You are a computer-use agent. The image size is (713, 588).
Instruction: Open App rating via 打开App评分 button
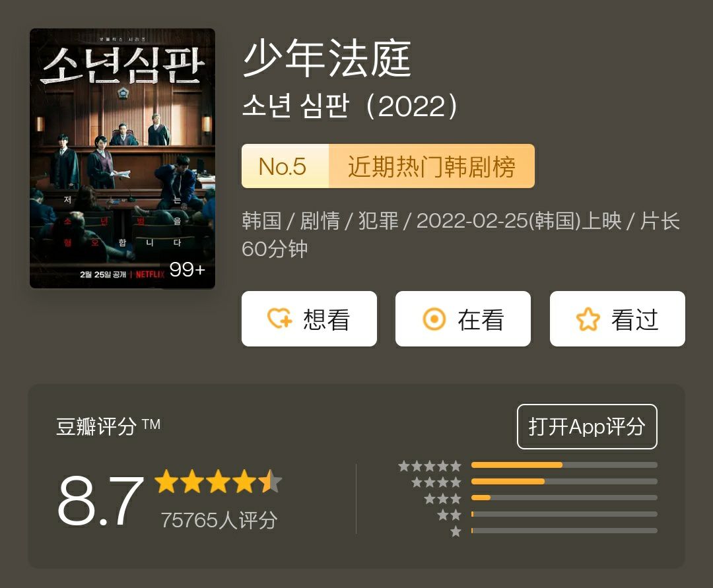click(x=587, y=426)
